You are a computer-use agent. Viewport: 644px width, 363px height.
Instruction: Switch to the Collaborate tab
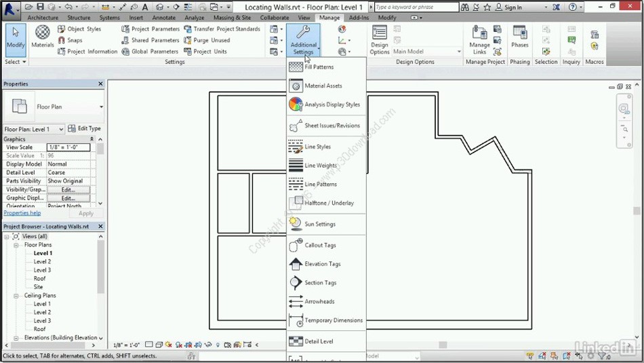click(275, 18)
